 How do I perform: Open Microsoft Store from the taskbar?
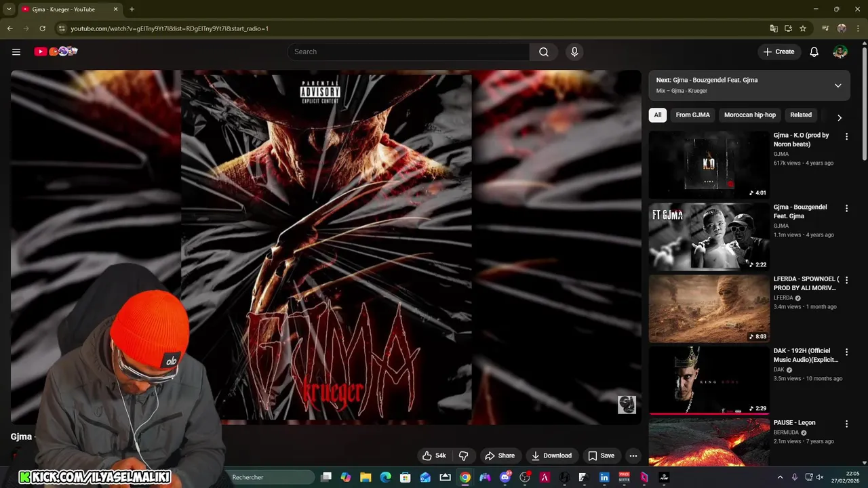(x=406, y=477)
